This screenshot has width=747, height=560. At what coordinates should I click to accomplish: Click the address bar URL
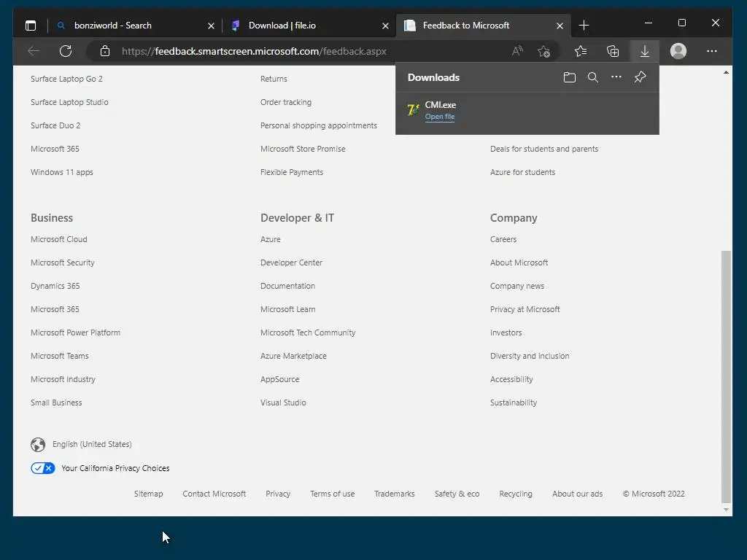pyautogui.click(x=254, y=52)
